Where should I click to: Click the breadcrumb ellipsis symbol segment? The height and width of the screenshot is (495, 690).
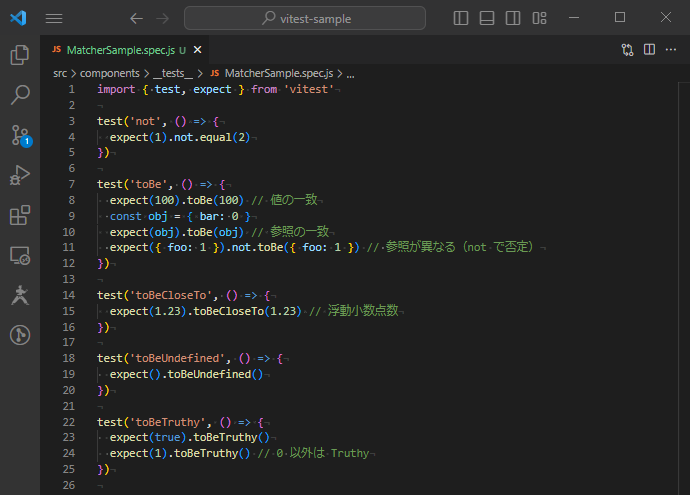pyautogui.click(x=350, y=74)
